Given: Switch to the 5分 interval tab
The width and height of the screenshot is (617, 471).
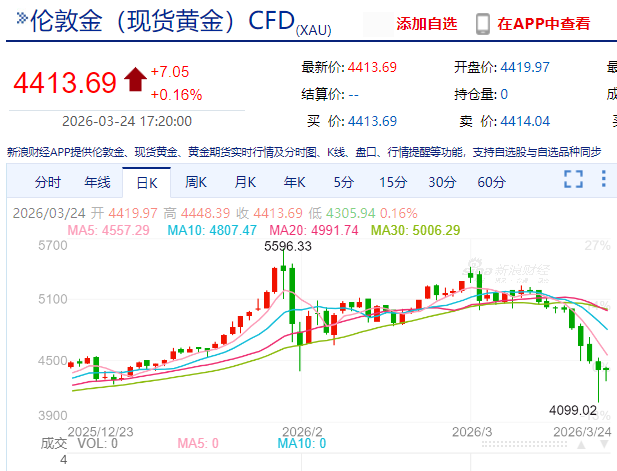Looking at the screenshot, I should (x=344, y=182).
